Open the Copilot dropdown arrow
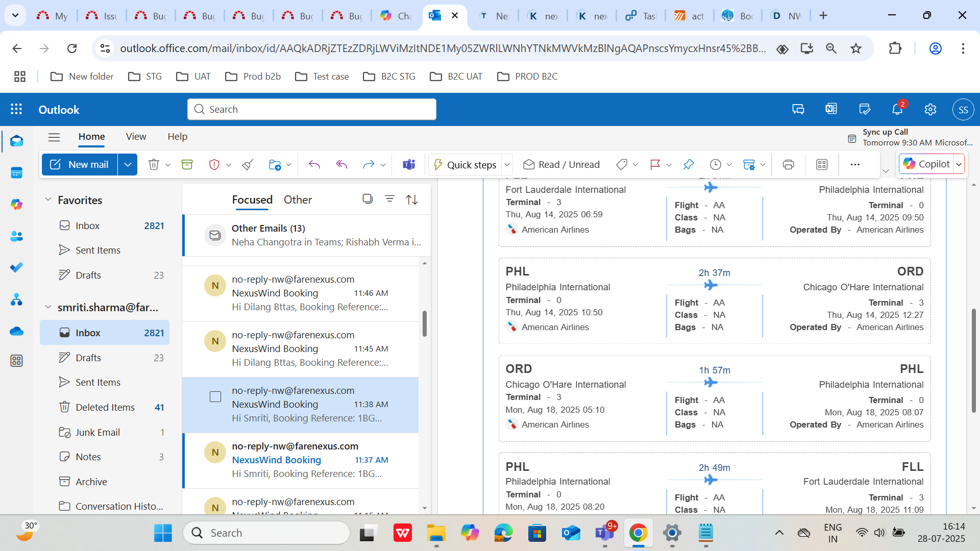 [959, 164]
